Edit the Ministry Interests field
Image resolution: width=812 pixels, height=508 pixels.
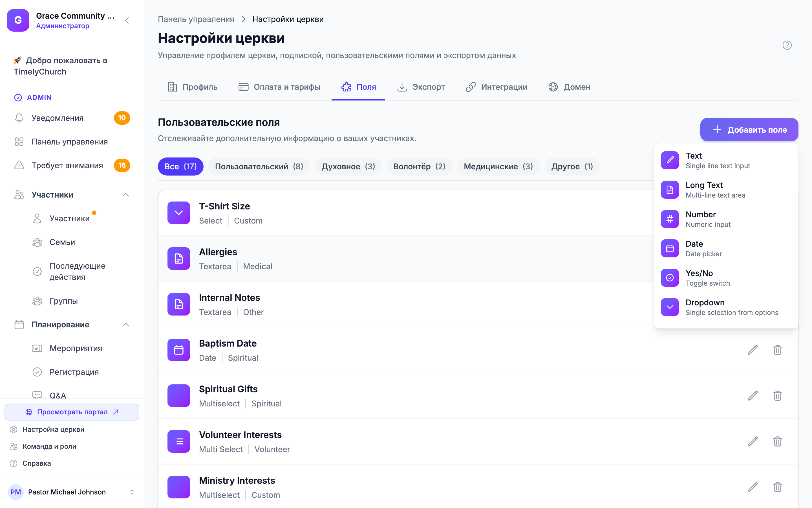(753, 487)
